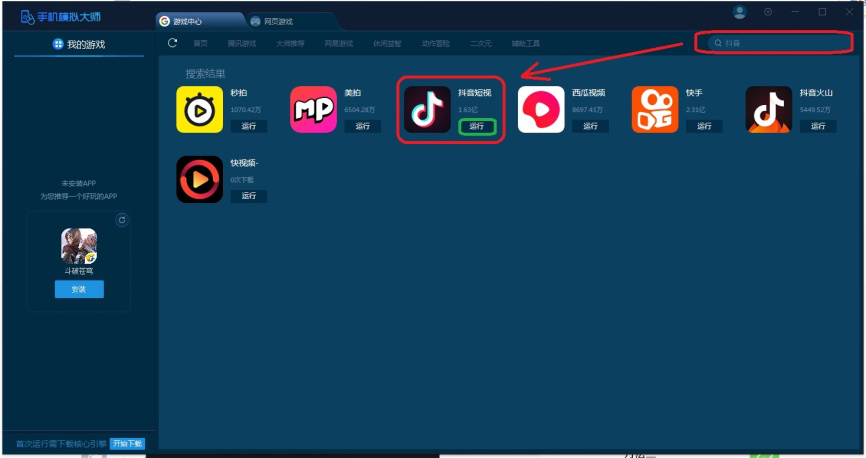Run the 美拍 app
This screenshot has width=866, height=458.
coord(362,126)
